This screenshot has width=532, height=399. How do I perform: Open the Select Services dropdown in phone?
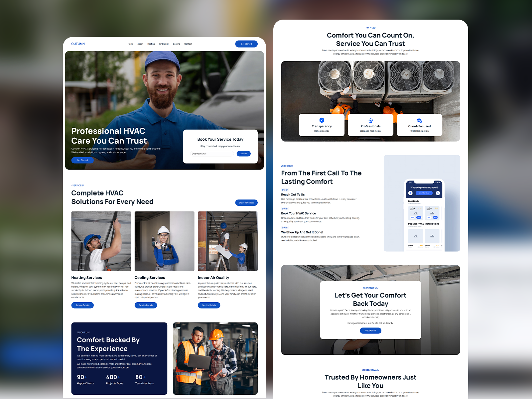[424, 193]
